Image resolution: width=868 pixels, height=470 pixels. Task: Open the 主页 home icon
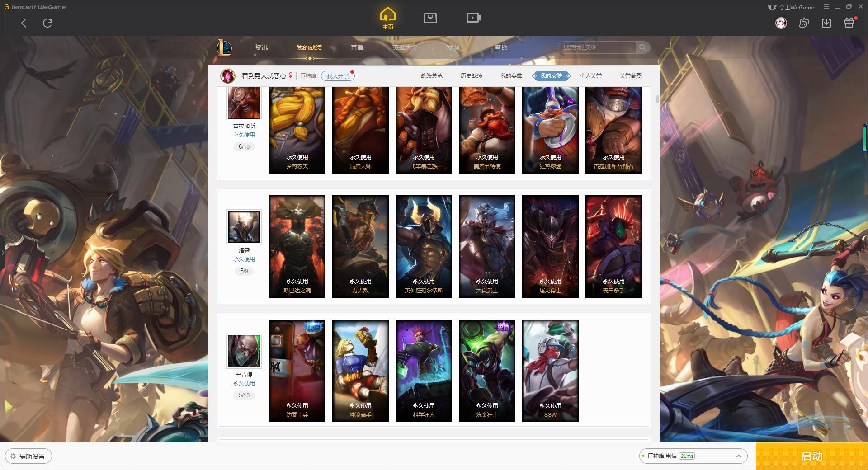(x=388, y=19)
